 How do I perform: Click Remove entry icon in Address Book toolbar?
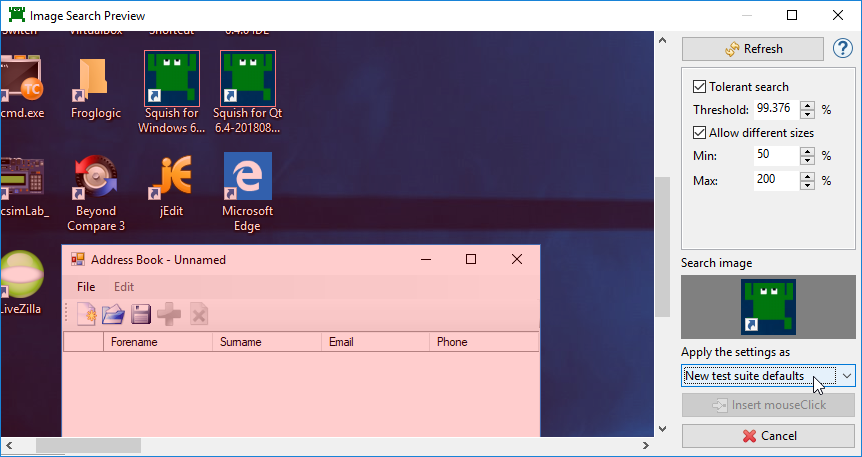pyautogui.click(x=198, y=315)
